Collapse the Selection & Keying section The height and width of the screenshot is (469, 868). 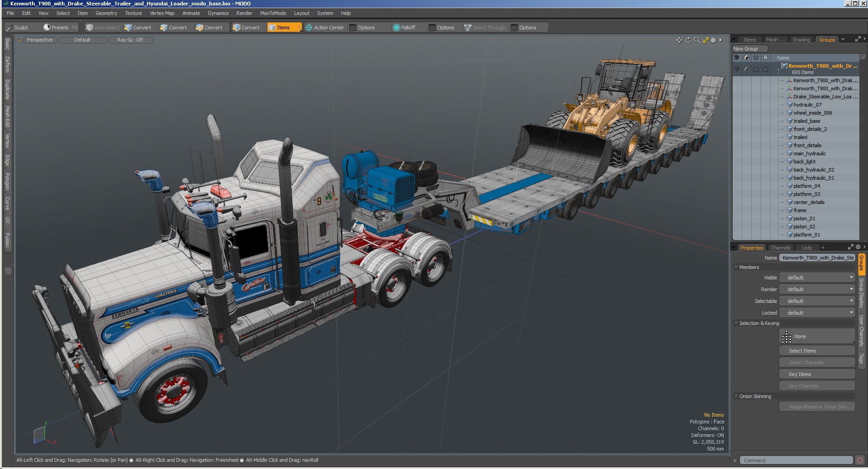click(736, 323)
